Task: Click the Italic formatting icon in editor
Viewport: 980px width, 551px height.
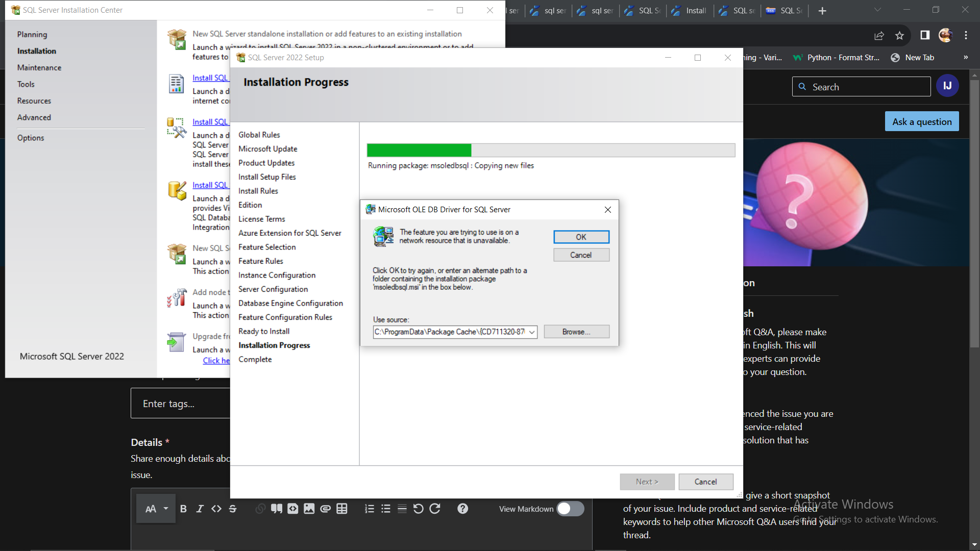Action: click(x=200, y=509)
